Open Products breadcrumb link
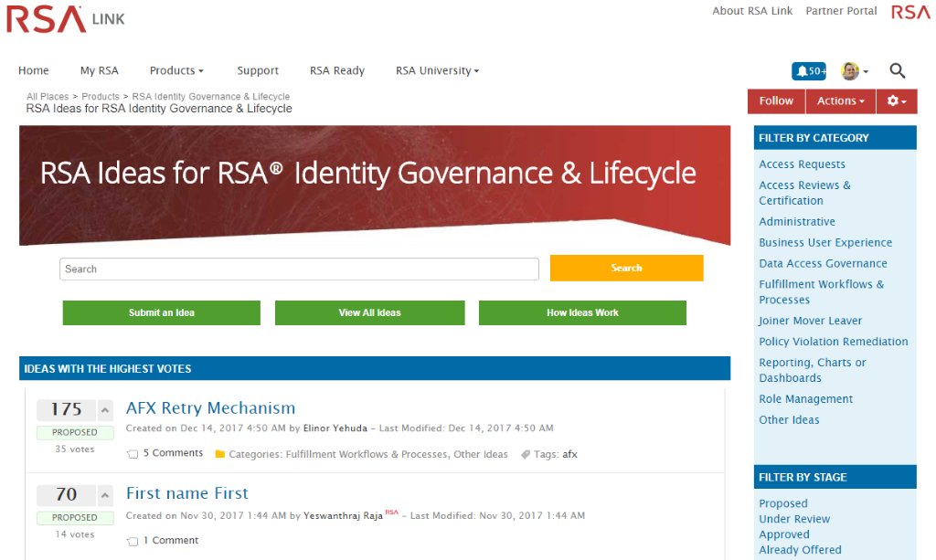 [101, 97]
